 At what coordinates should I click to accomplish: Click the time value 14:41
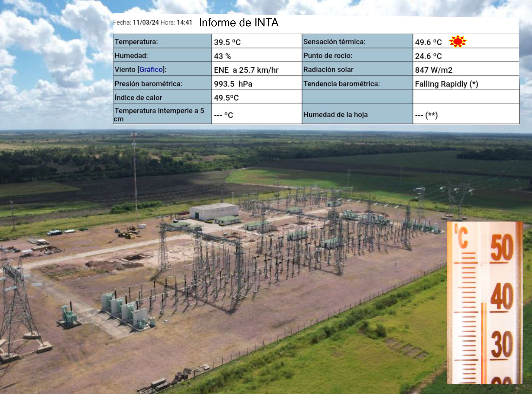184,23
